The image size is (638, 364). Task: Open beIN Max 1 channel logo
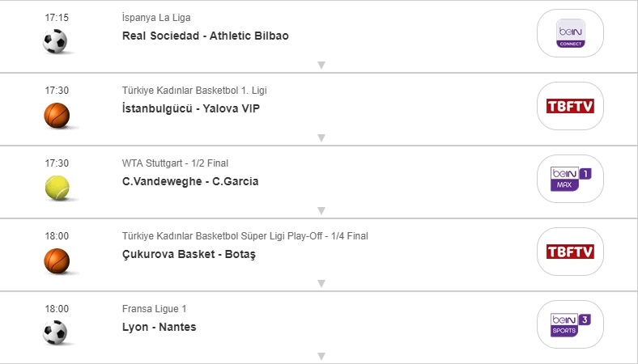[570, 179]
